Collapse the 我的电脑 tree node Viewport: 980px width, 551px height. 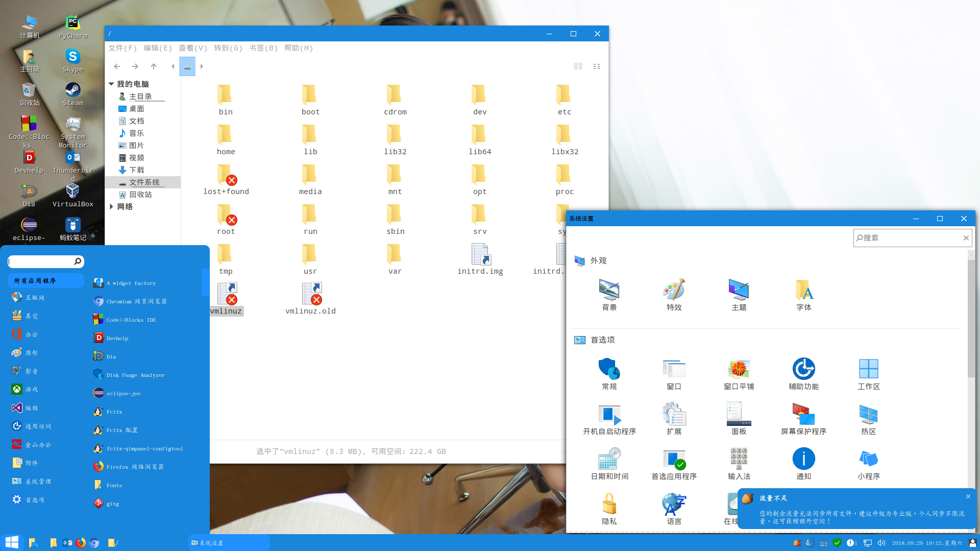(x=111, y=84)
